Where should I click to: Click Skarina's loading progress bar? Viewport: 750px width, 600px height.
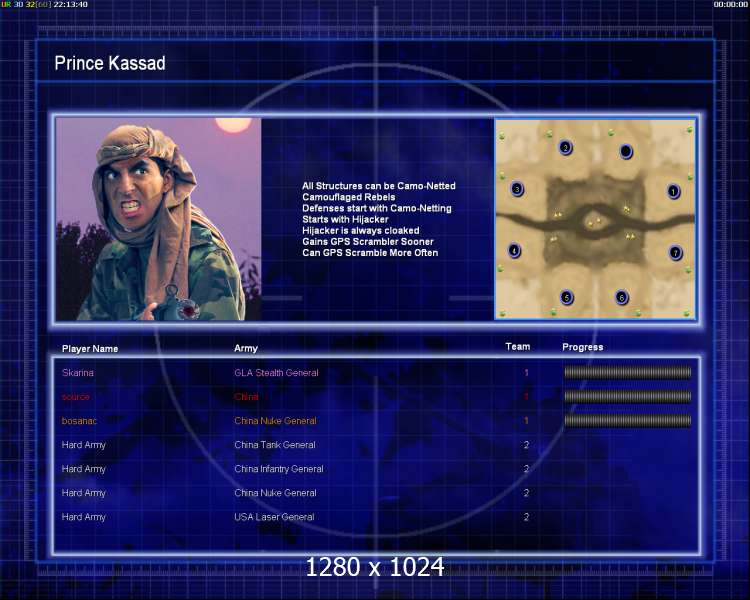[628, 372]
